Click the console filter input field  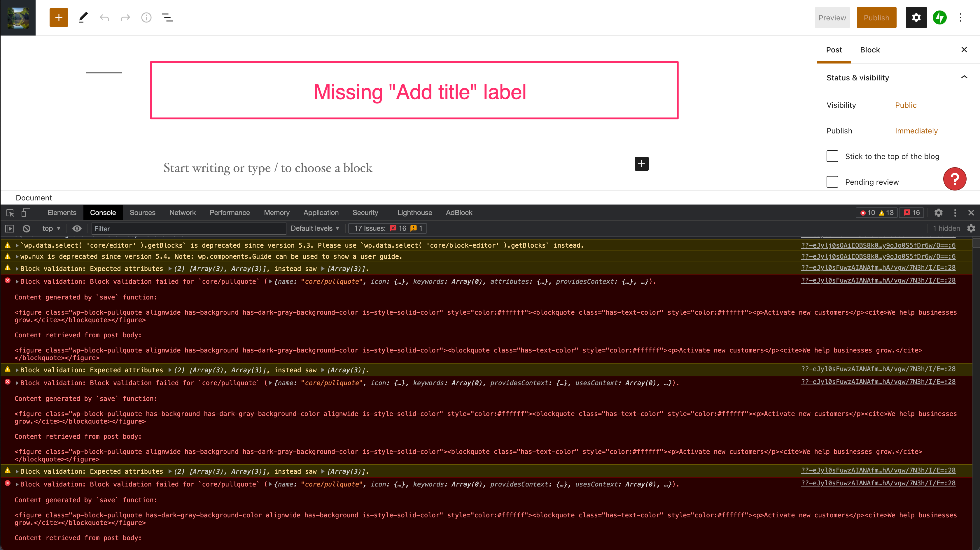coord(189,228)
